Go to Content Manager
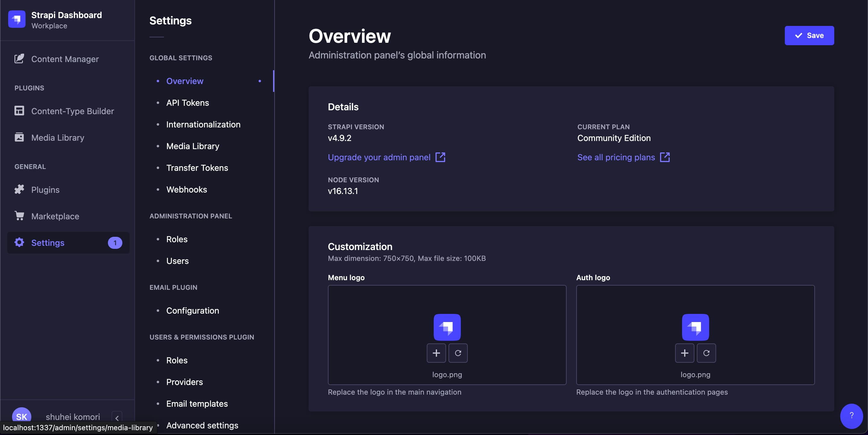 pyautogui.click(x=65, y=59)
